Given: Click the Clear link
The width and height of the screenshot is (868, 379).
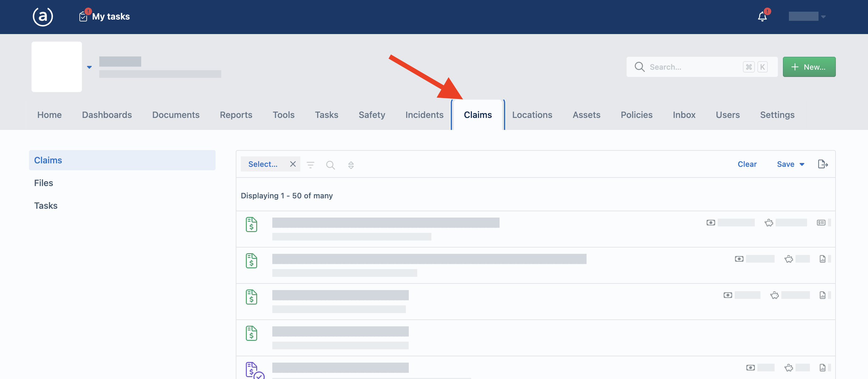Looking at the screenshot, I should pos(747,164).
